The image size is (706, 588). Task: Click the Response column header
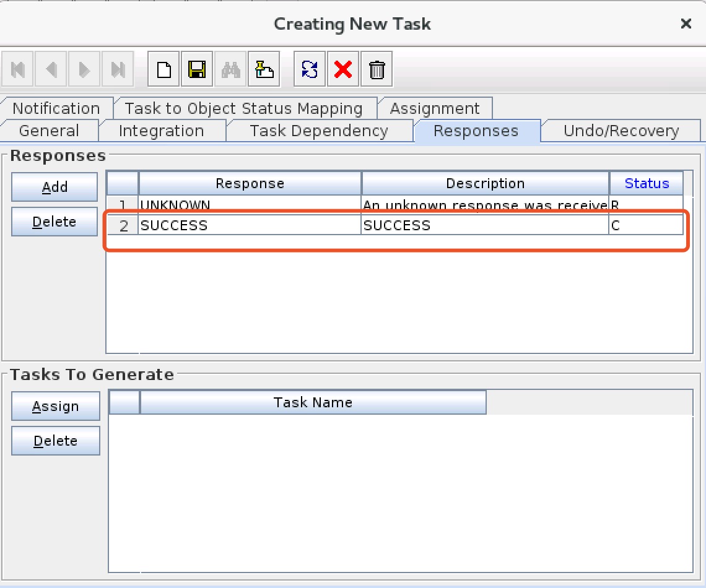250,183
